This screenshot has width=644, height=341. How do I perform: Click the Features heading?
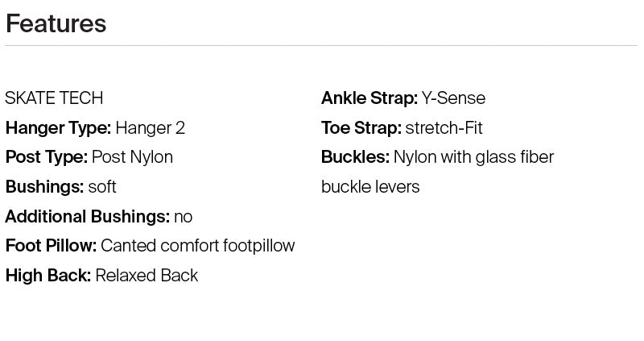(56, 23)
